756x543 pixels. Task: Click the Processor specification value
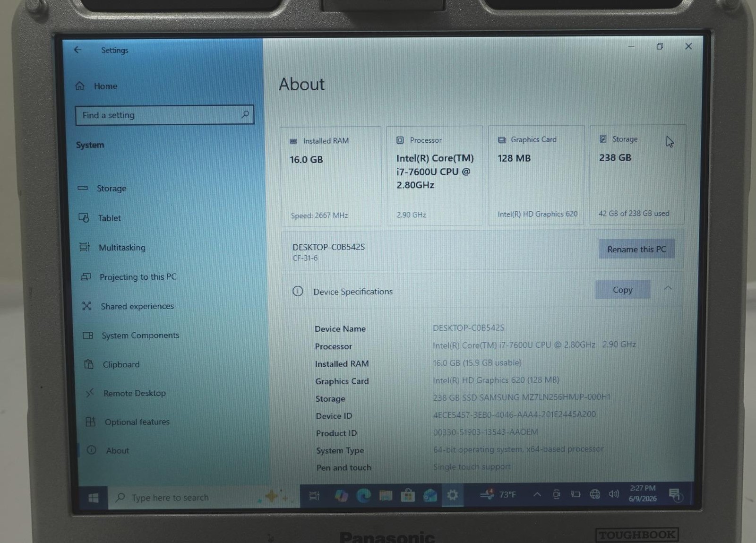click(x=534, y=345)
